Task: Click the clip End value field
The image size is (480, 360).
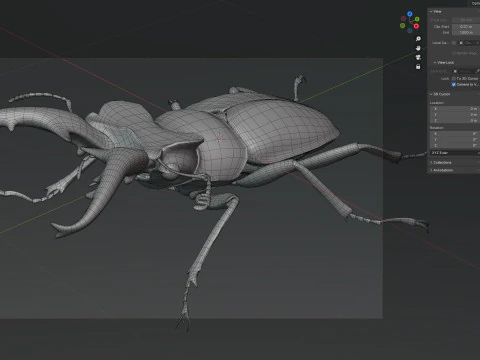Action: point(466,33)
